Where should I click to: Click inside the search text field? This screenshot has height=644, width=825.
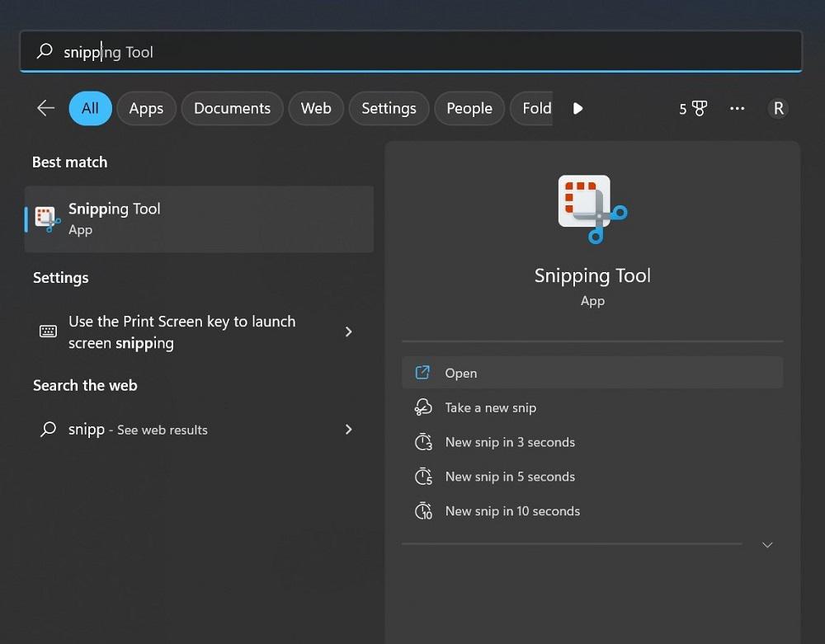412,52
